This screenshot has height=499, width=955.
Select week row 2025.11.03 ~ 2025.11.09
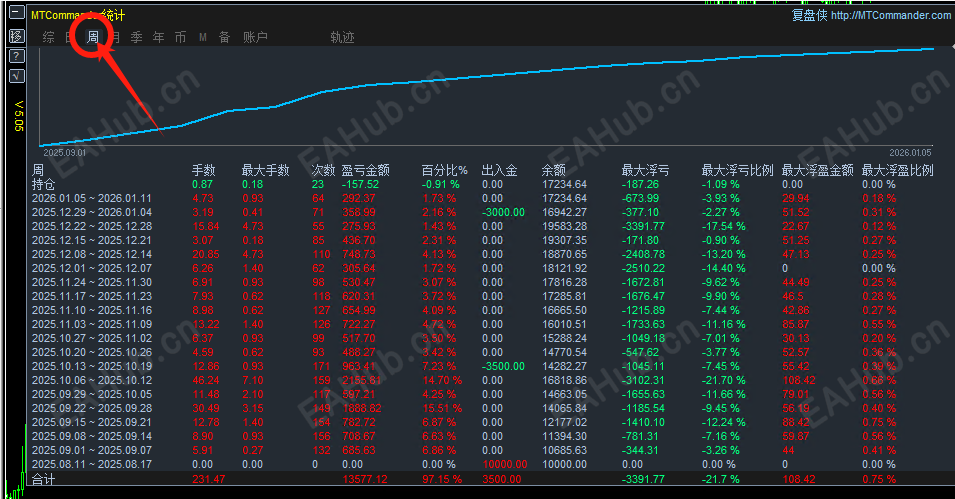92,324
